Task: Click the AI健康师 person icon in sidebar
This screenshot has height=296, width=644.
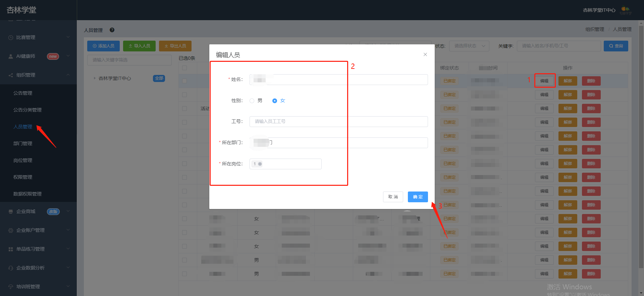Action: coord(11,56)
